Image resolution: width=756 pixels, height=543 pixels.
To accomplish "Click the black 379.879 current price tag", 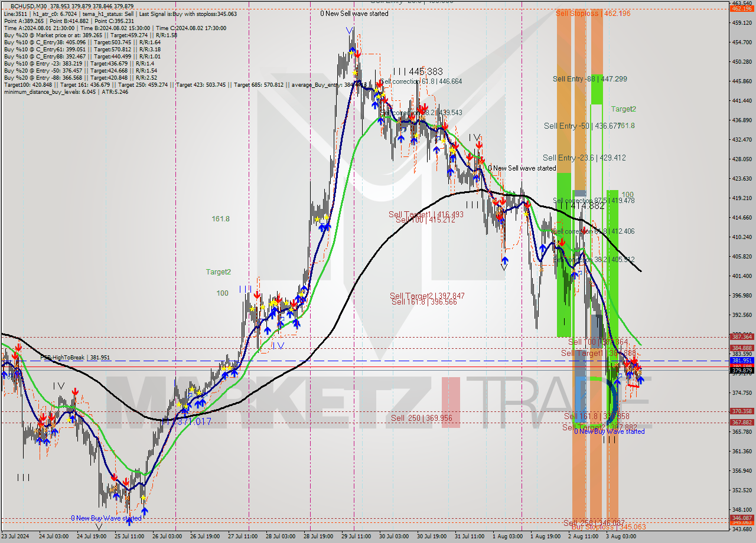I will point(742,370).
